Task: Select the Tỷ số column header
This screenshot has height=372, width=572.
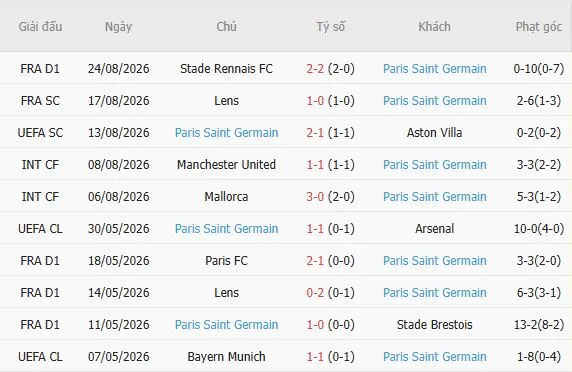Action: pos(330,27)
